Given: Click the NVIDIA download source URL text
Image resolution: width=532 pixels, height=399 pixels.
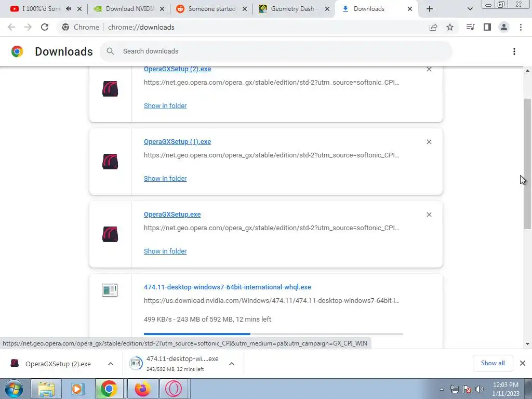Looking at the screenshot, I should [x=271, y=301].
